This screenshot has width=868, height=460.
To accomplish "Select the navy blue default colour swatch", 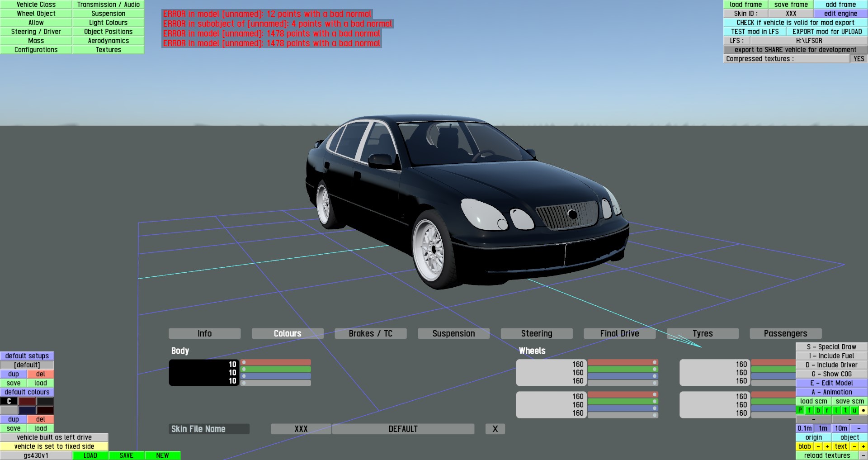I will click(x=27, y=410).
